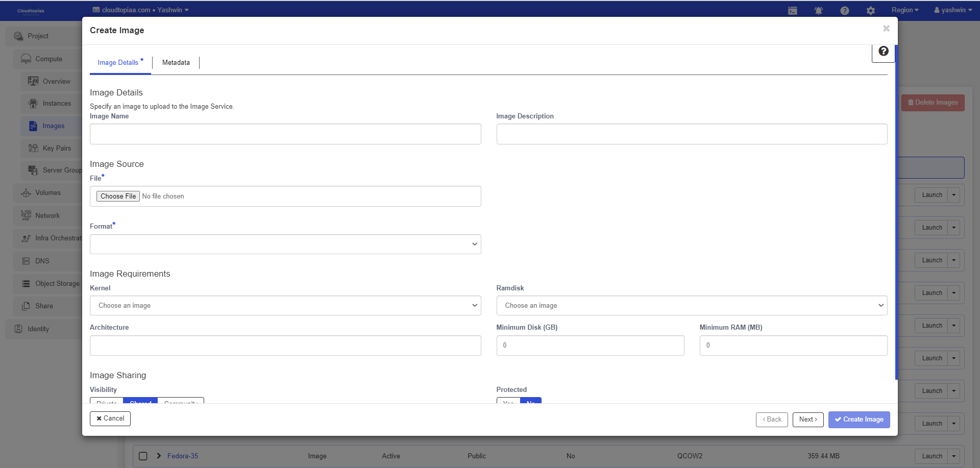Image resolution: width=980 pixels, height=468 pixels.
Task: Click the Volumes sidebar icon
Action: pos(26,193)
